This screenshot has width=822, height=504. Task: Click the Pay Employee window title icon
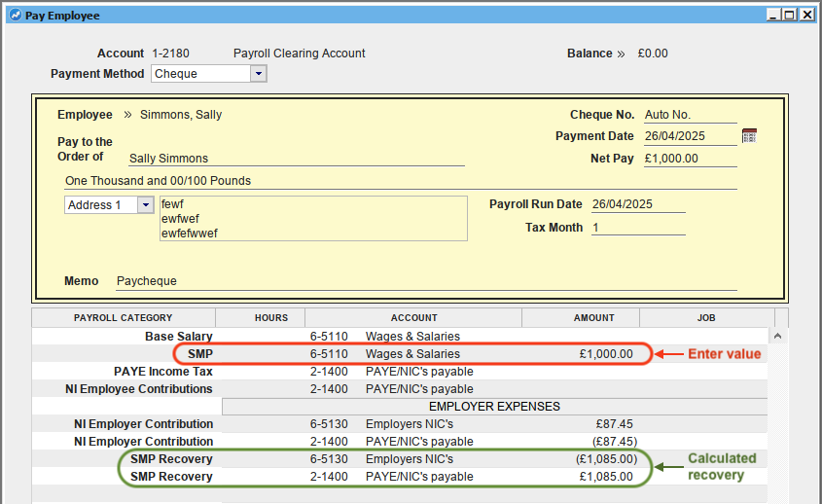(16, 16)
